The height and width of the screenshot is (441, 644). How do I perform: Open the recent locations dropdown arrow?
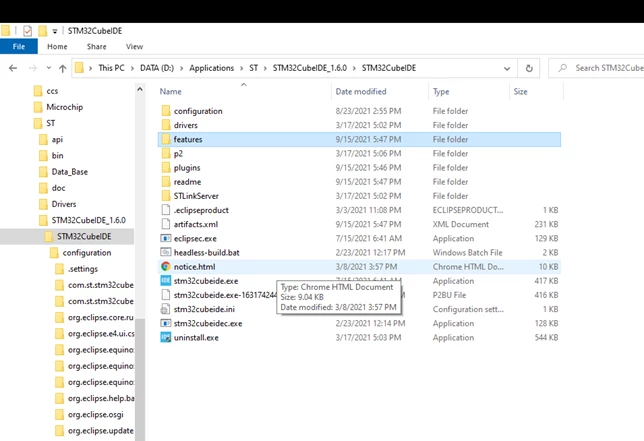48,68
